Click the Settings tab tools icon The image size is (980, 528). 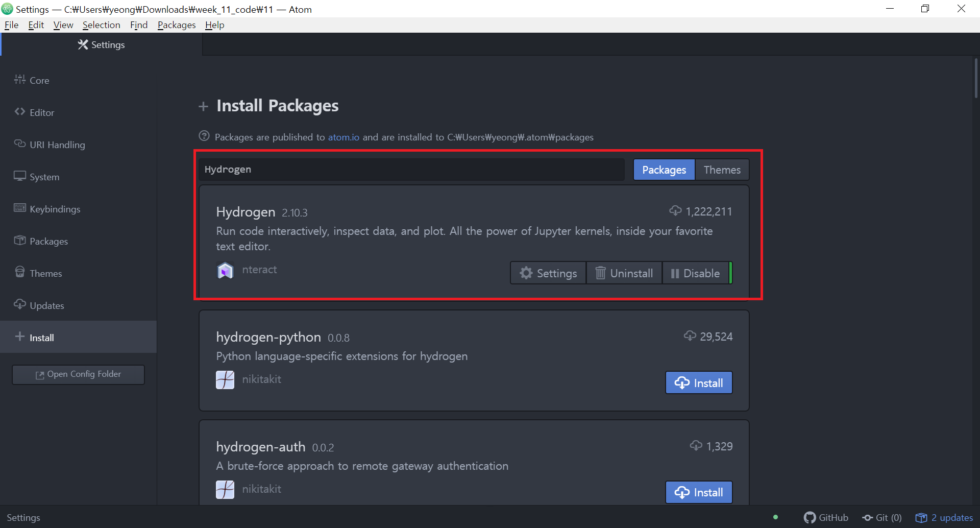point(83,44)
